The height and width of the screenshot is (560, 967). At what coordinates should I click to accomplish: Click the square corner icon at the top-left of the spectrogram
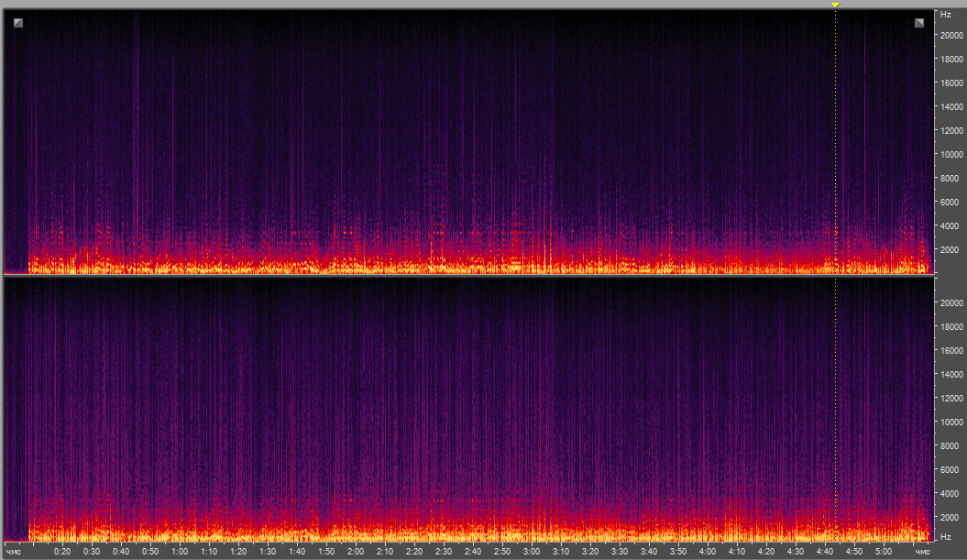click(18, 23)
